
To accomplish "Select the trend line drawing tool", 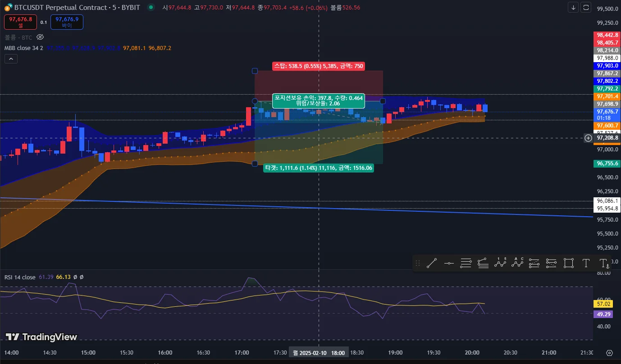I will pyautogui.click(x=432, y=264).
